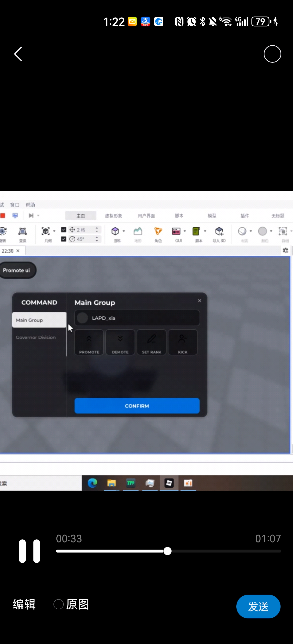Tap the back arrow icon

pyautogui.click(x=18, y=54)
